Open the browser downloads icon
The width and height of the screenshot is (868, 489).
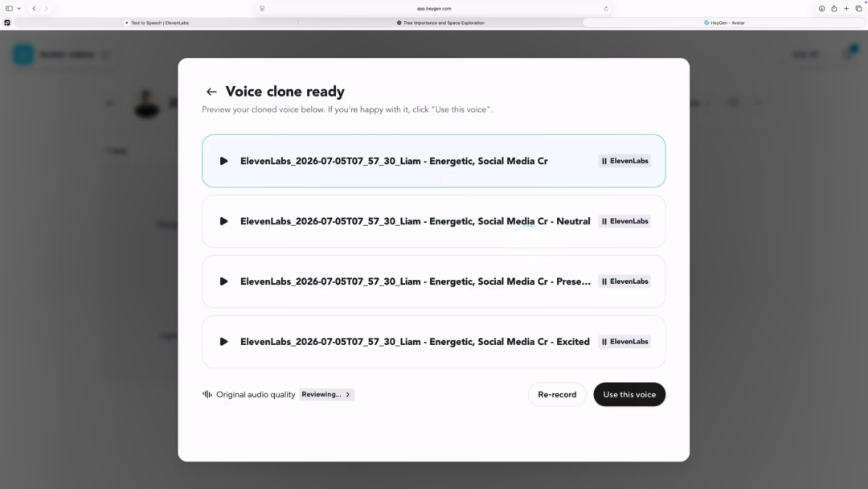click(x=821, y=8)
